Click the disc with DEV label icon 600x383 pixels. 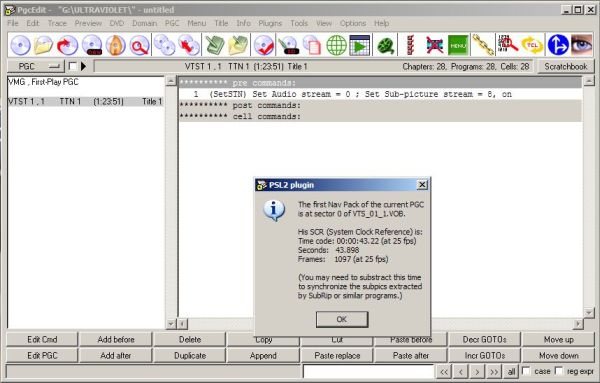(x=92, y=45)
